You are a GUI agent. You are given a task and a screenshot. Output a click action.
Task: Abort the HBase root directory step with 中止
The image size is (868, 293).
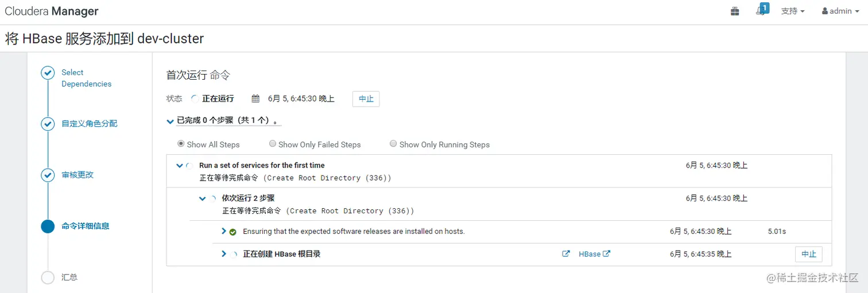point(808,254)
